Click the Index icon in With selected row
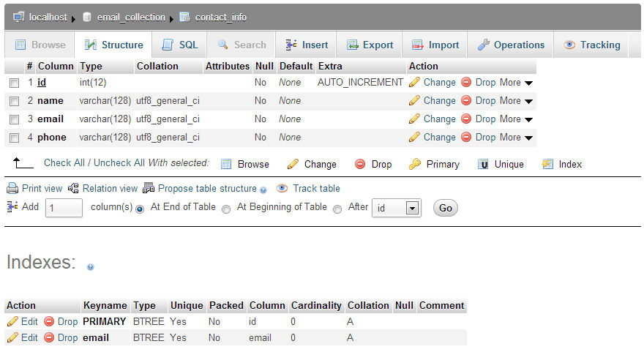This screenshot has width=644, height=352. pyautogui.click(x=547, y=165)
